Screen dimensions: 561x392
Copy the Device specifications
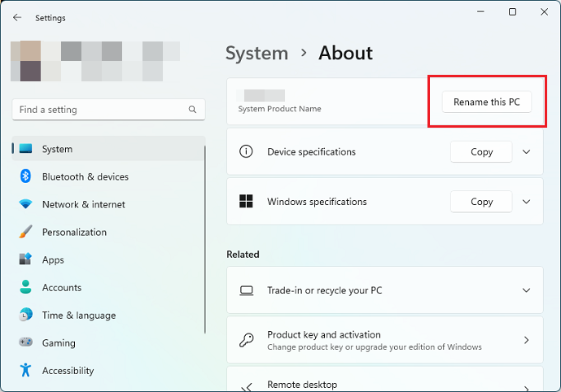click(x=481, y=151)
